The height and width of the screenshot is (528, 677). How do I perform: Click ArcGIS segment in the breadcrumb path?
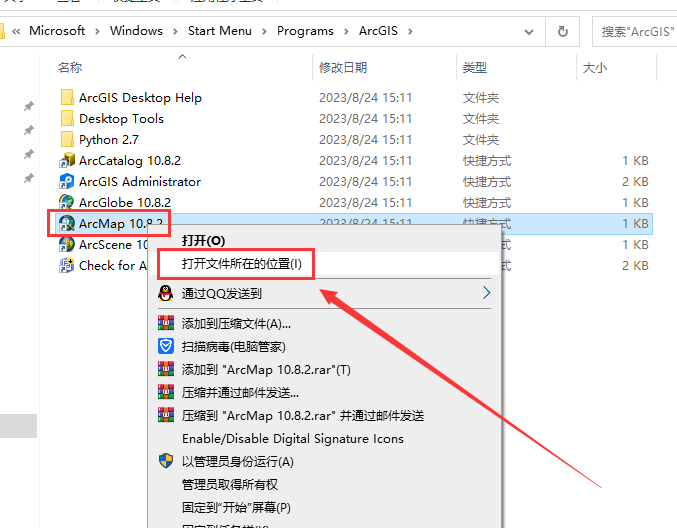coord(378,31)
